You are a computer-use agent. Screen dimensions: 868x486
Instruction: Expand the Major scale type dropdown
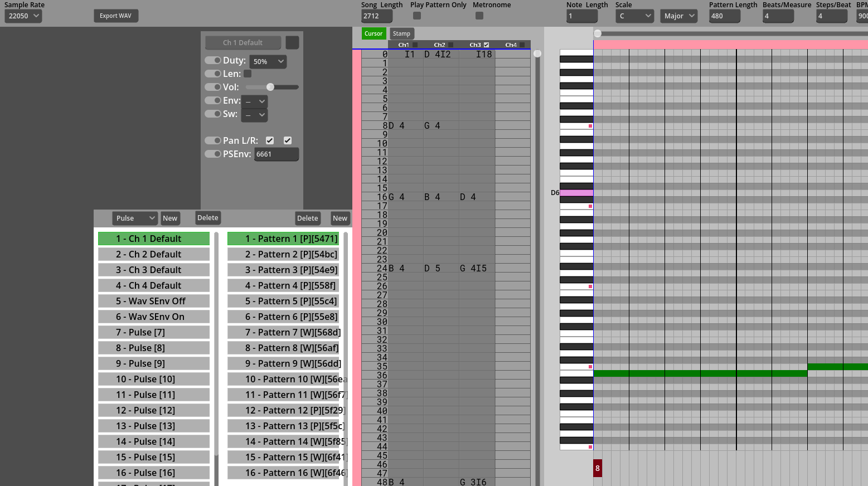679,16
